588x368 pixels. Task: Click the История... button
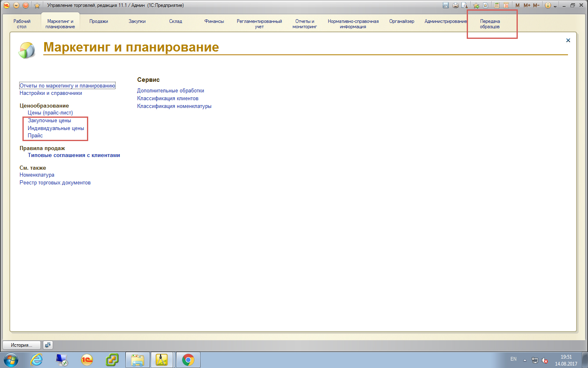22,345
